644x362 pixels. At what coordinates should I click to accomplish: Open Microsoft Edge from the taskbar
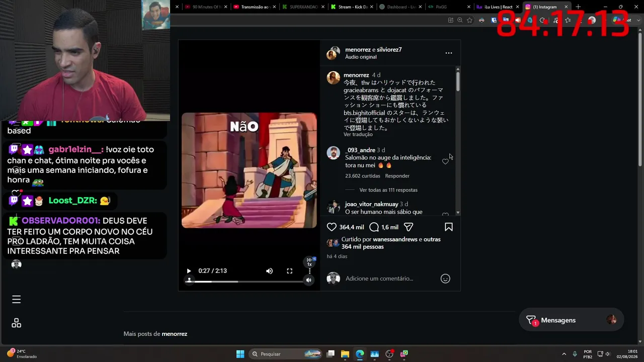[x=360, y=354]
